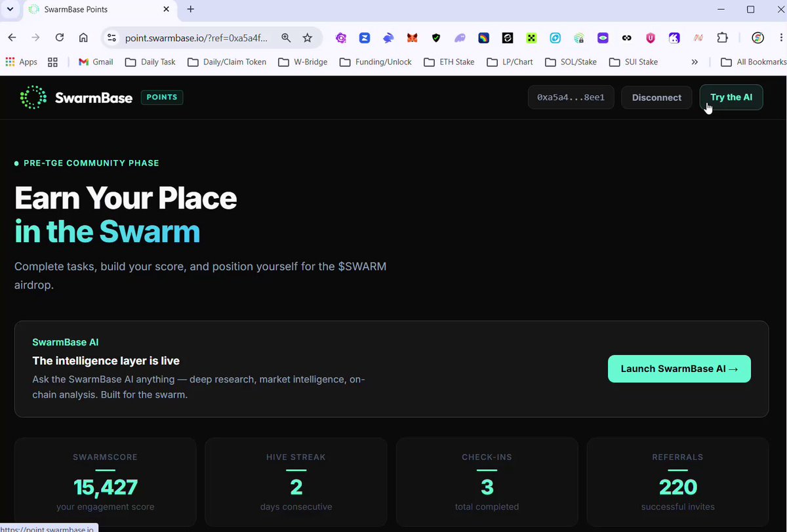Open the Gmail bookmark
The width and height of the screenshot is (787, 532).
click(x=96, y=62)
